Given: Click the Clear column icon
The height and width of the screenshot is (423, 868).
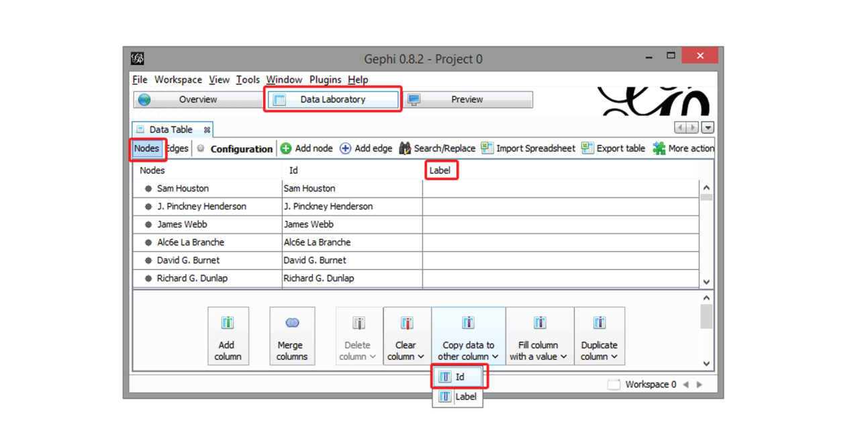Looking at the screenshot, I should click(407, 323).
